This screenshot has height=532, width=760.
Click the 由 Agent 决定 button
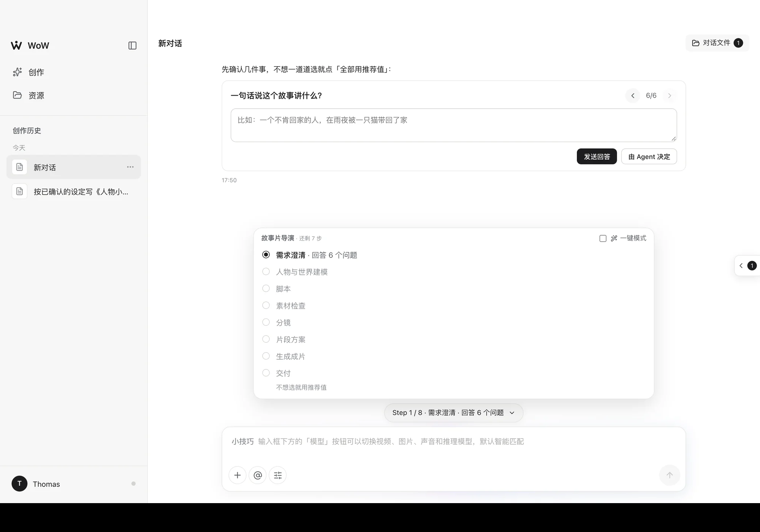point(649,157)
